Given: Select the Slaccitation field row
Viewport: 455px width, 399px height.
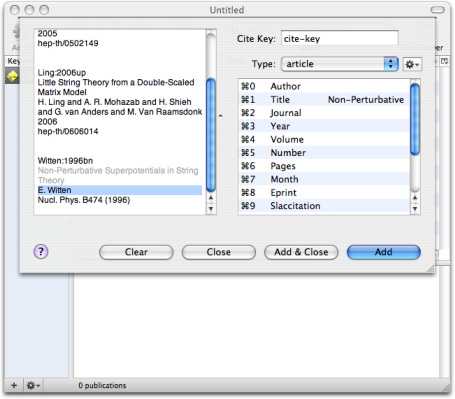Looking at the screenshot, I should (x=324, y=206).
